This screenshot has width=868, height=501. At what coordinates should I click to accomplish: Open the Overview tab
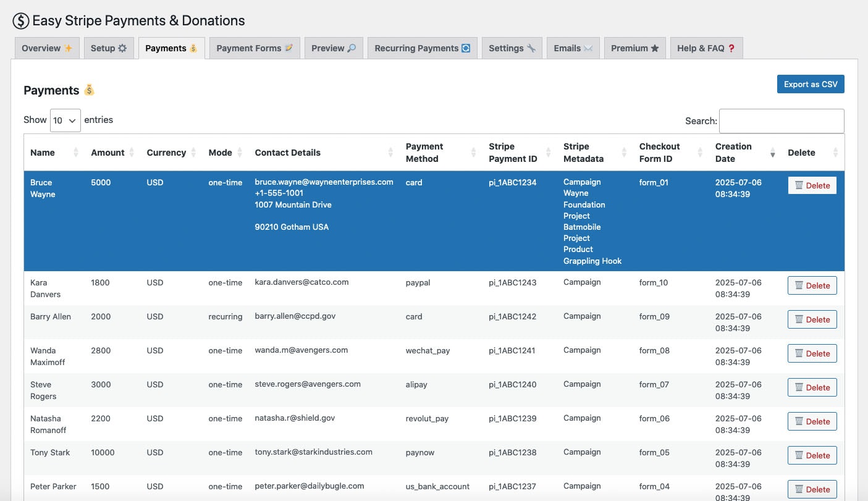[46, 48]
